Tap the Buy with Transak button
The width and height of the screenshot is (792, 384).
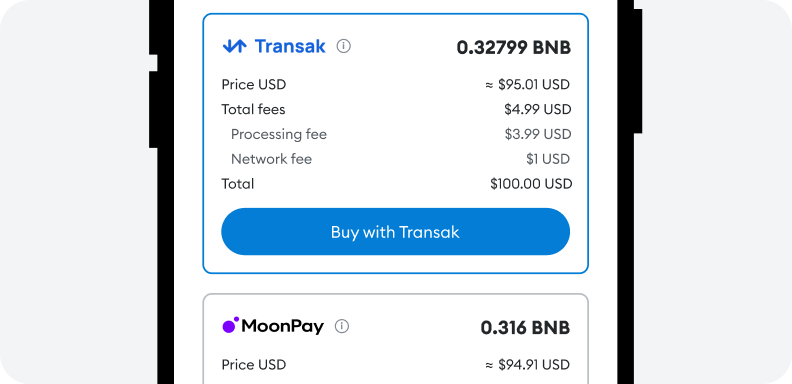[395, 232]
